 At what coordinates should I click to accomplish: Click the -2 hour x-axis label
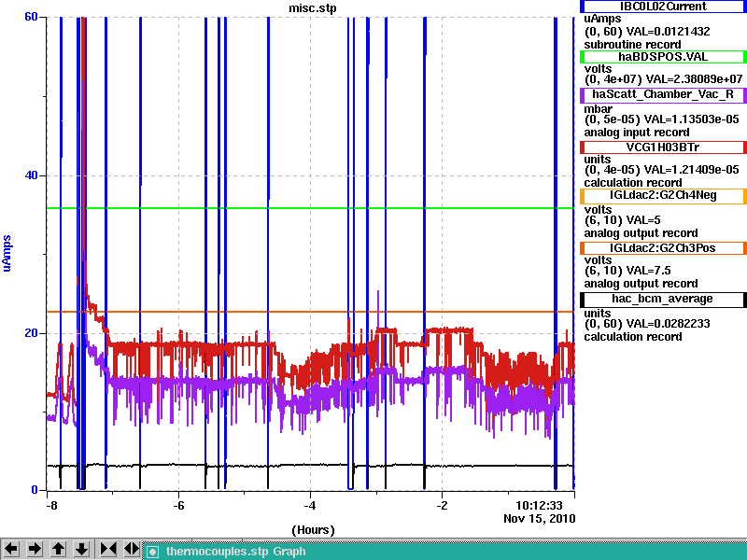[442, 505]
